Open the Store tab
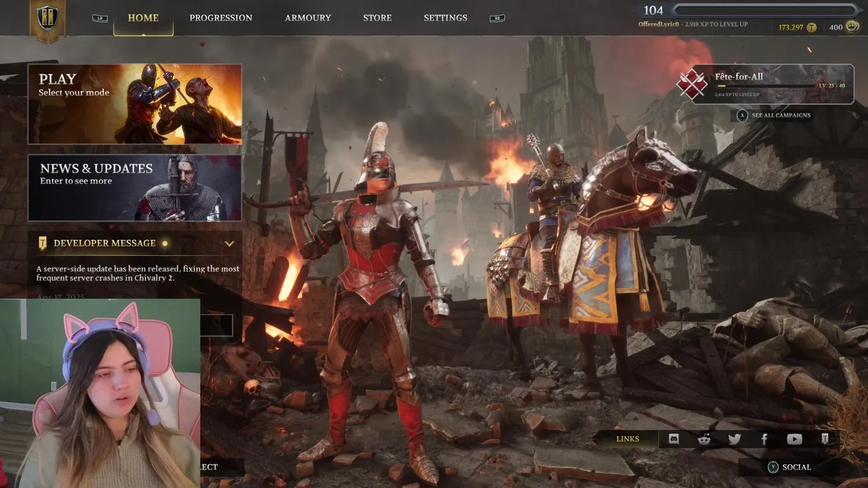This screenshot has height=488, width=868. [377, 18]
